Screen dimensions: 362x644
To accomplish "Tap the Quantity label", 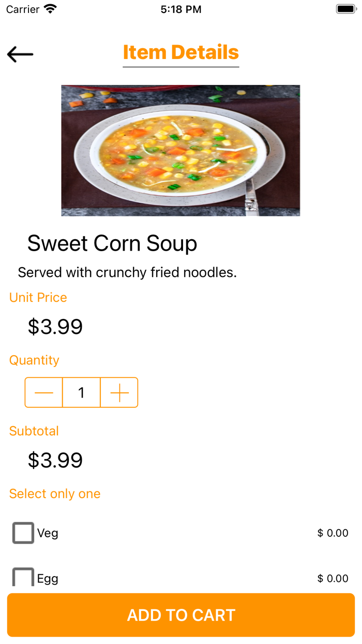I will coord(34,360).
